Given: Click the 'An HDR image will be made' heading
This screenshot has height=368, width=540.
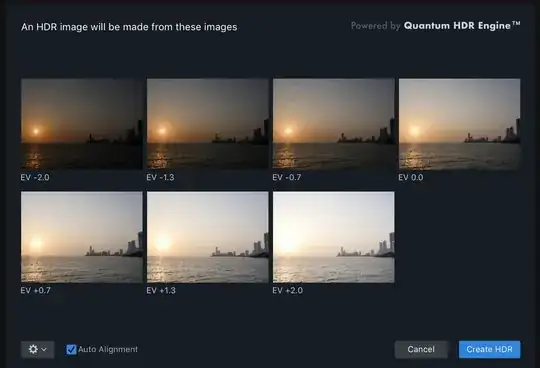Looking at the screenshot, I should pos(129,27).
